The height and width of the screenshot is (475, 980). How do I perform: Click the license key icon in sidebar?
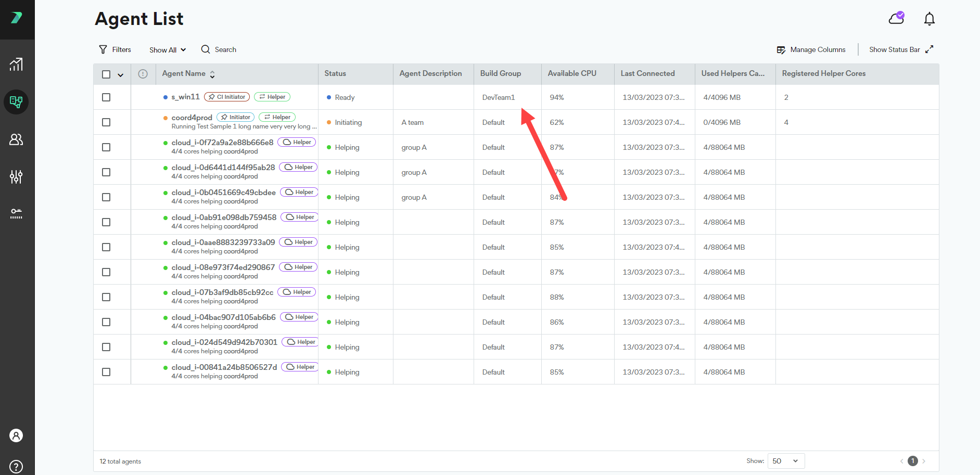[x=16, y=214]
